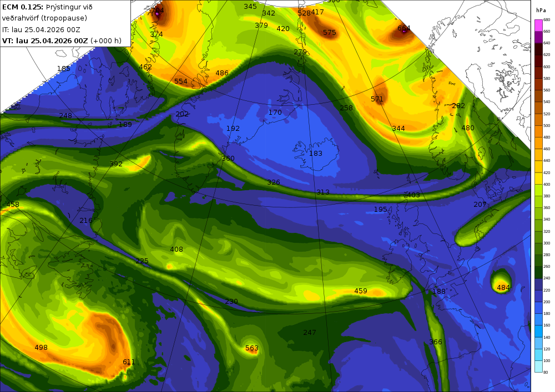Screen dimensions: 555x392
Task: Click the 282 value label
Action: point(458,106)
